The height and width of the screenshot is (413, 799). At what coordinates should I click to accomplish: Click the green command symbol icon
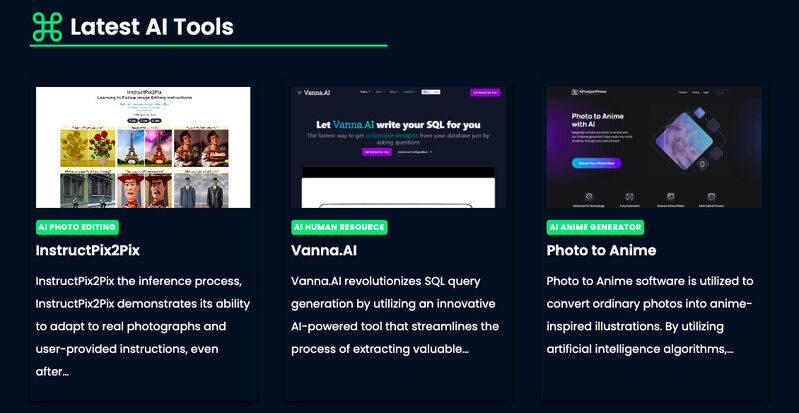click(x=47, y=27)
